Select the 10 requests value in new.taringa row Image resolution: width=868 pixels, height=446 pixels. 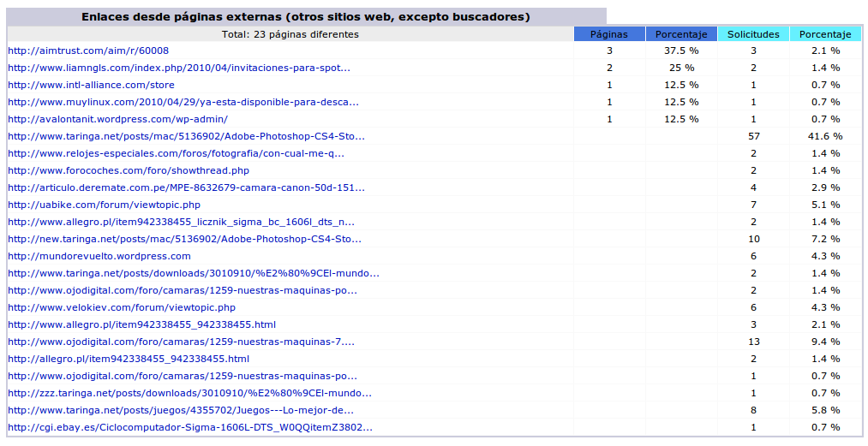coord(753,239)
